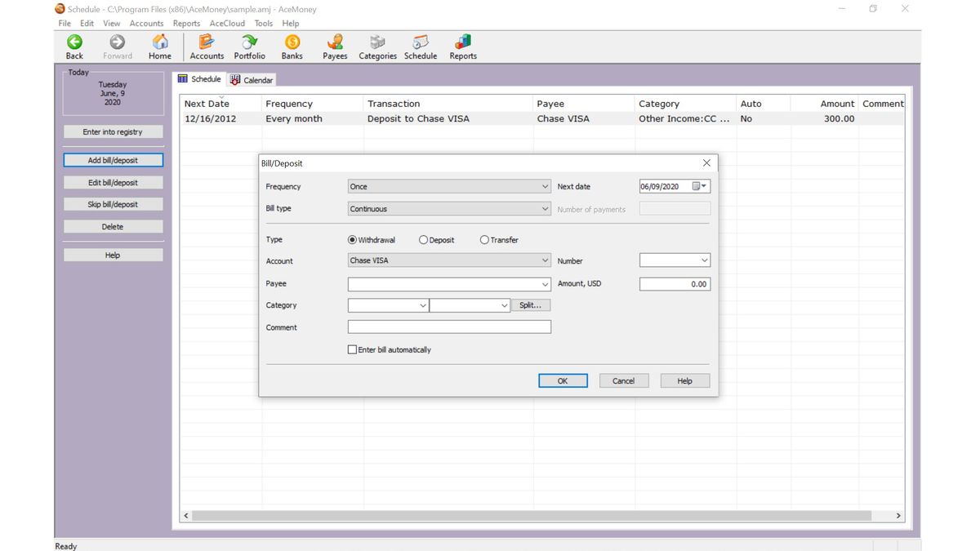The height and width of the screenshot is (551, 980).
Task: Enable Enter bill automatically checkbox
Action: coord(353,350)
